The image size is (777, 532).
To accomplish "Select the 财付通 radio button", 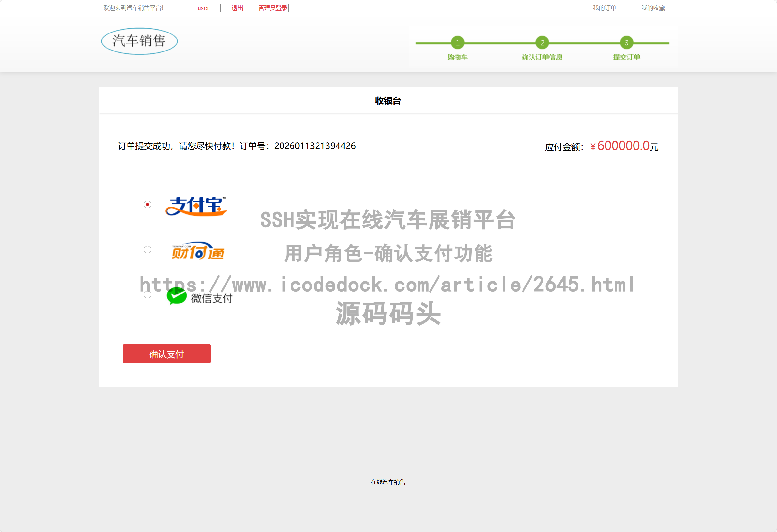I will [x=147, y=249].
